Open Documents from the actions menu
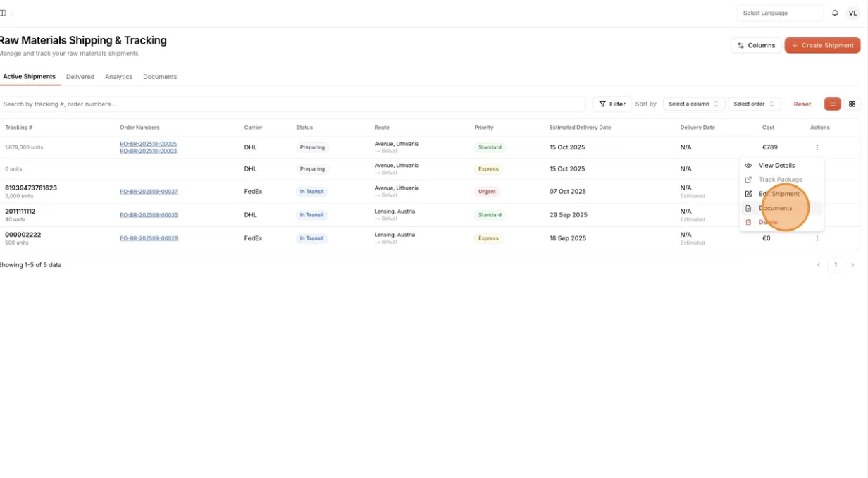 coord(781,208)
